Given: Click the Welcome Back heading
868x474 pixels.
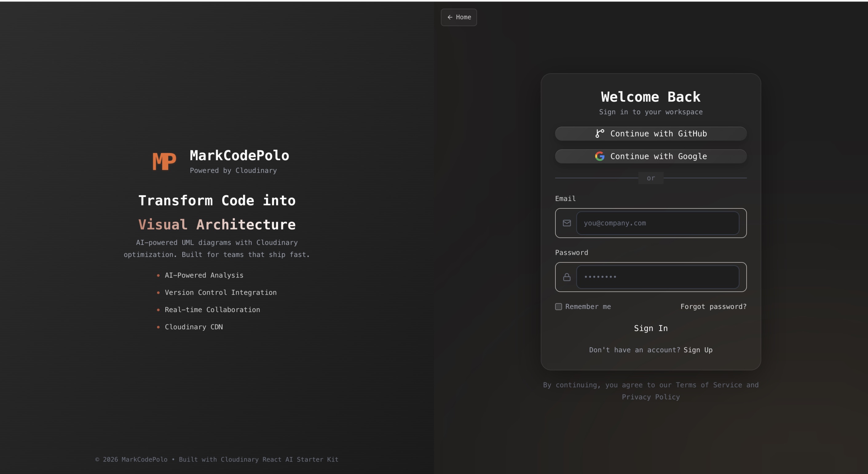Looking at the screenshot, I should click(x=650, y=97).
